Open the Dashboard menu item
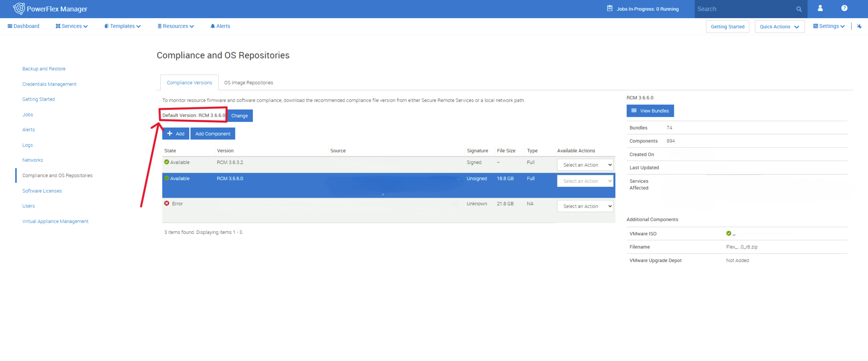The image size is (868, 361). point(23,26)
